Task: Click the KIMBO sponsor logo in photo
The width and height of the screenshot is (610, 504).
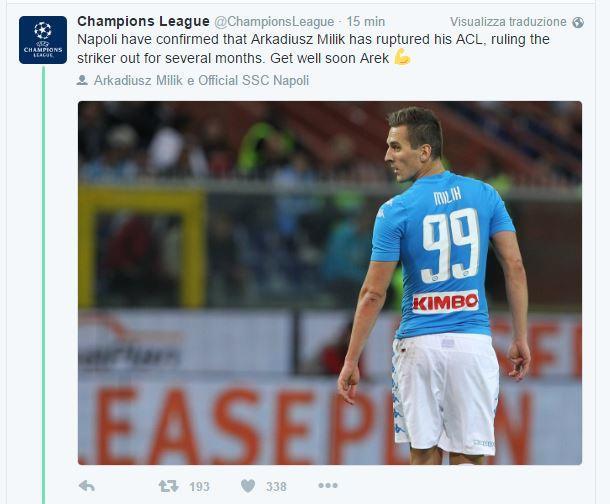Action: (x=445, y=302)
